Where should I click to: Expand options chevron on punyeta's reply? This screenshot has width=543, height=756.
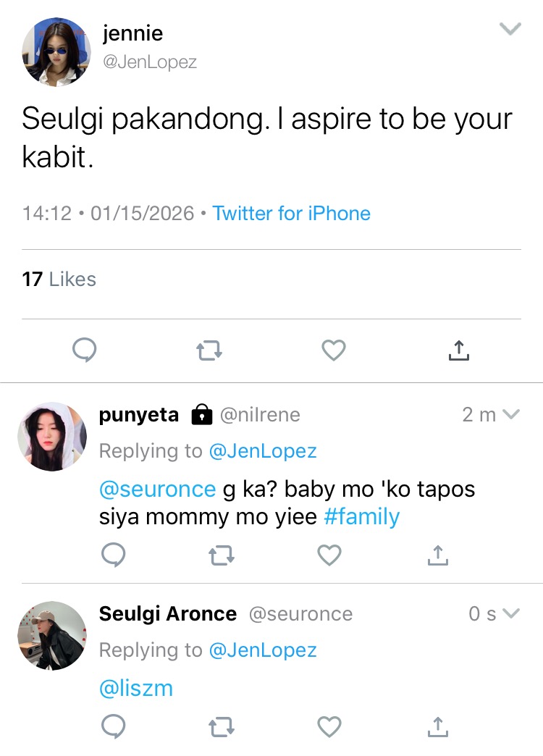click(510, 414)
